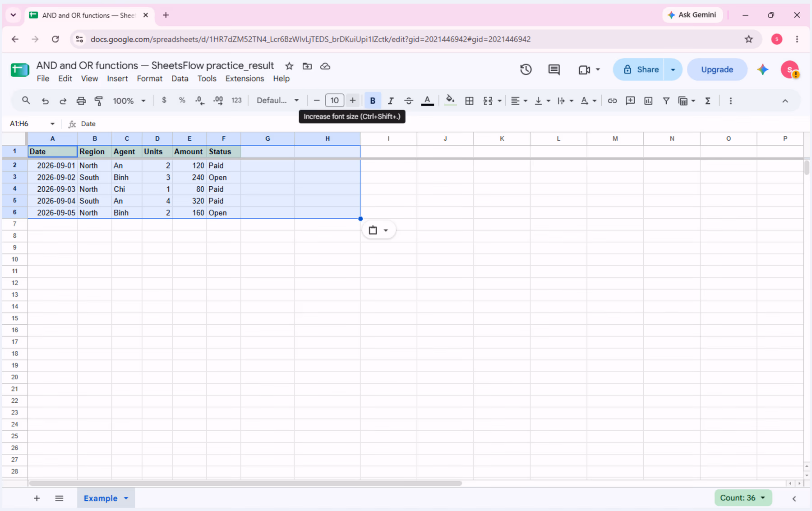Viewport: 812px width, 511px height.
Task: Open borders icon in toolbar
Action: (x=469, y=101)
